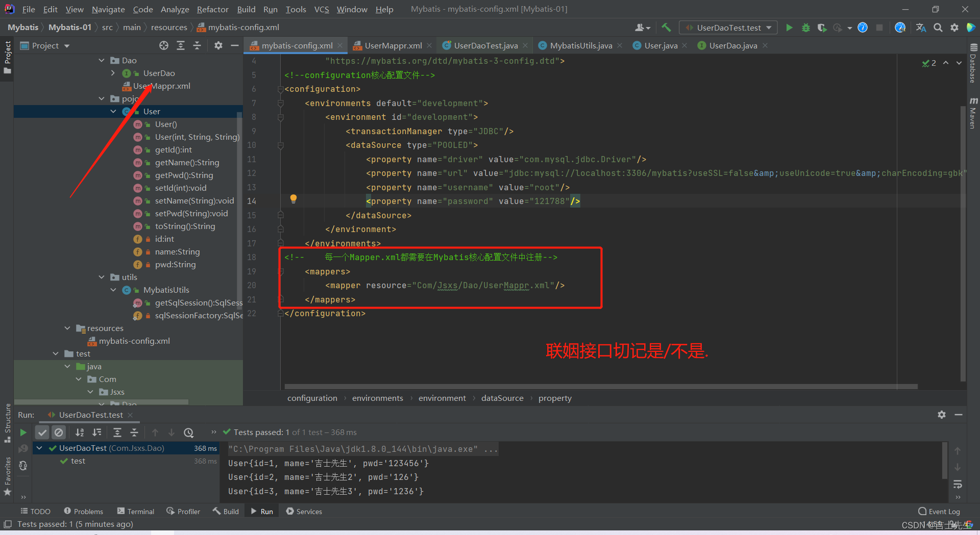Sort tests by duration in Run panel

(x=97, y=432)
